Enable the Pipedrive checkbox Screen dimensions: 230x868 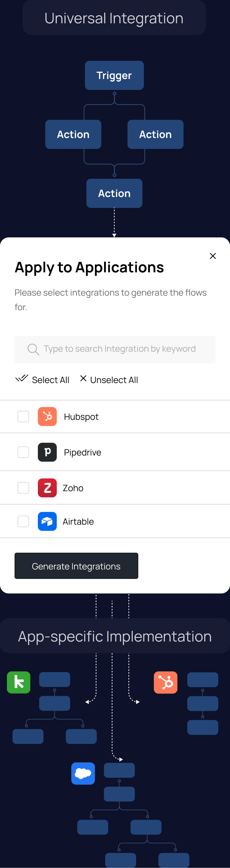point(23,452)
